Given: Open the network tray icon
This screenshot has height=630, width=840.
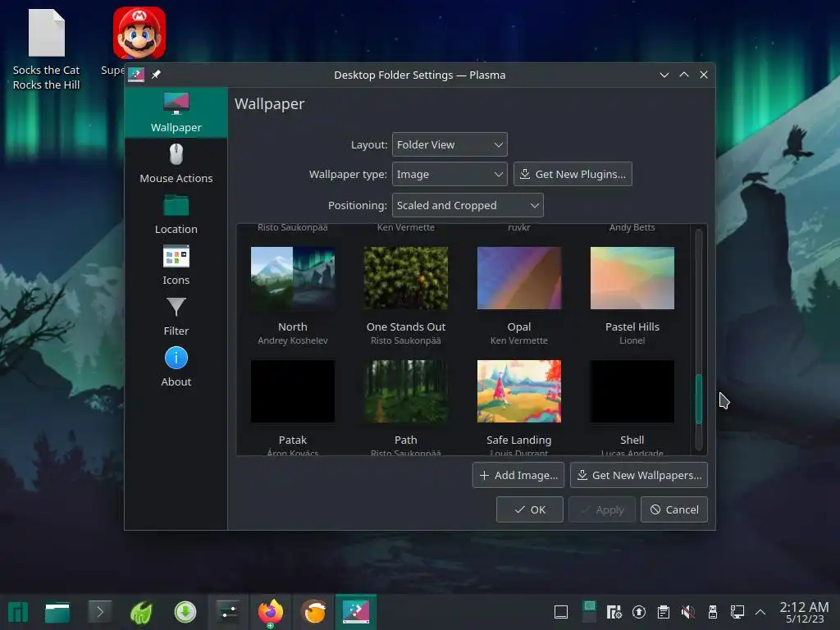Looking at the screenshot, I should coord(737,612).
